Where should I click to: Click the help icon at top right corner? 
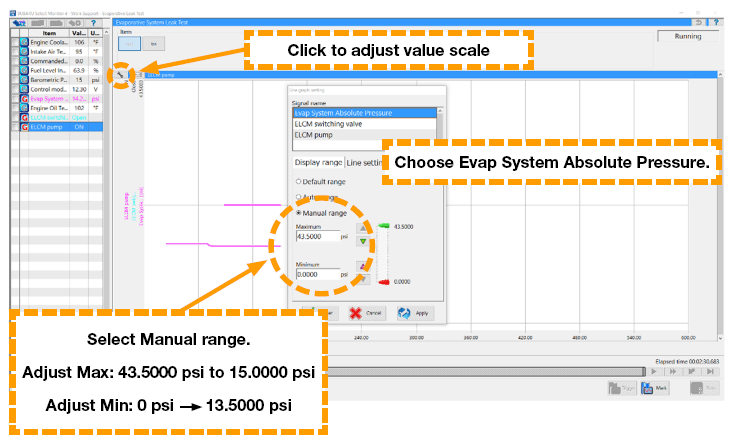click(715, 21)
